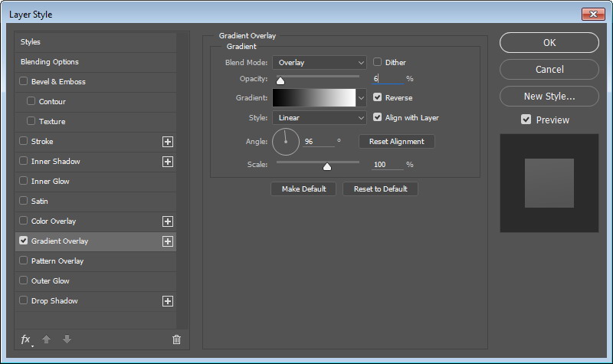
Task: Expand the gradient picker arrow
Action: pos(361,98)
